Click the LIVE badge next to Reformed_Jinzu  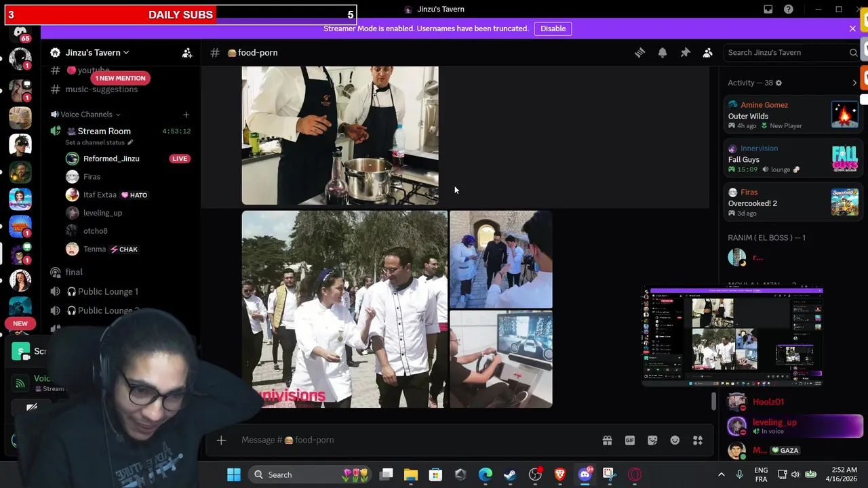pyautogui.click(x=179, y=159)
